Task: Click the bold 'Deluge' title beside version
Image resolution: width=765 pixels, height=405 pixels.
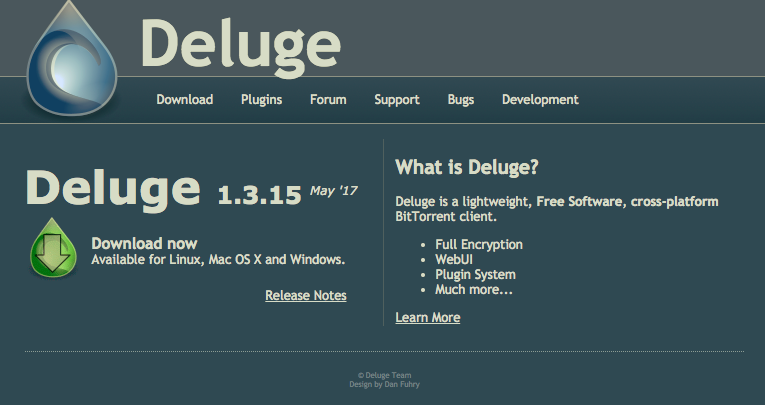Action: click(x=113, y=189)
